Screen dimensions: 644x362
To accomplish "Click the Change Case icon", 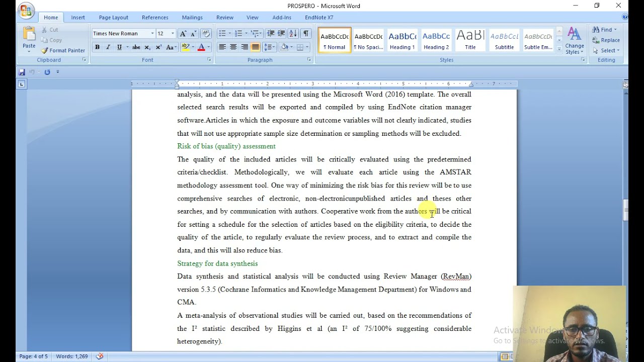I will [171, 47].
